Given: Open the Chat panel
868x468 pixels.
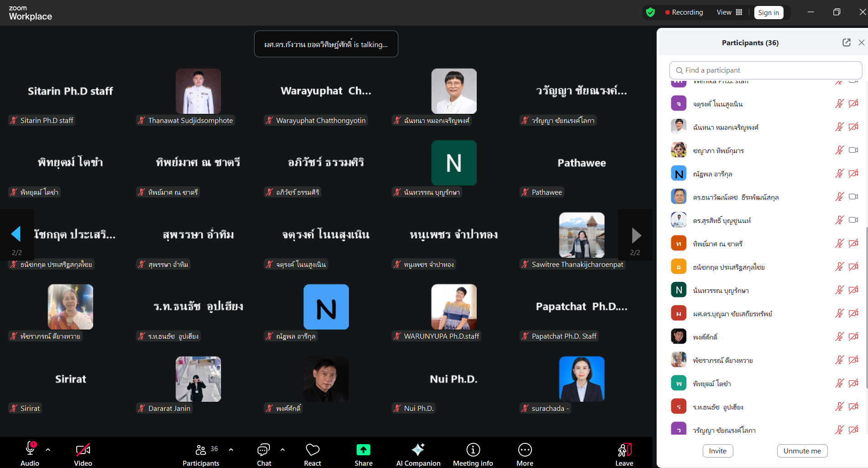Looking at the screenshot, I should point(263,454).
